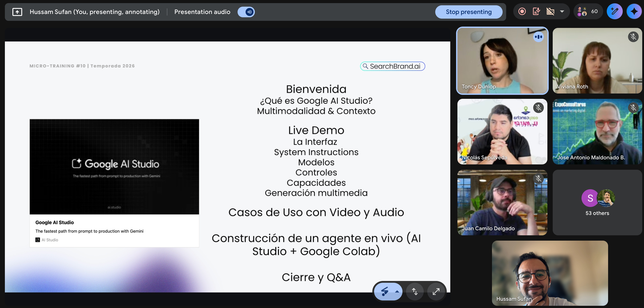
Task: Click the 'La Interfaz' agenda line
Action: (315, 142)
